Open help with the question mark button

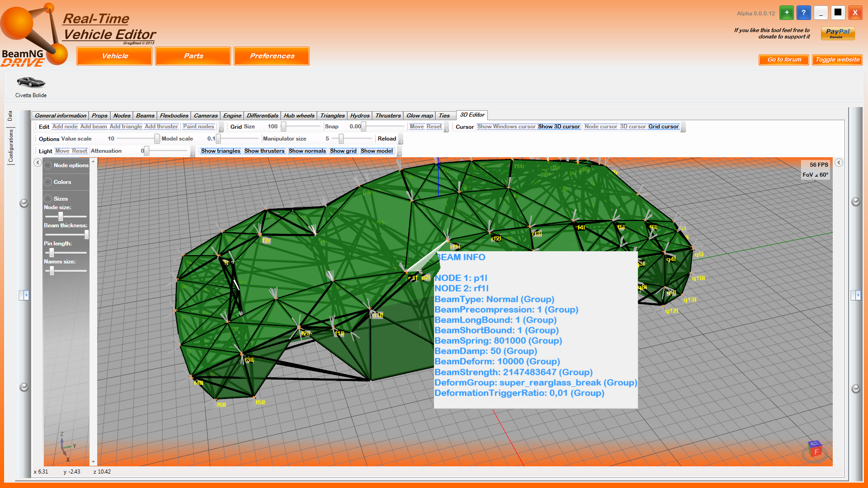[803, 13]
